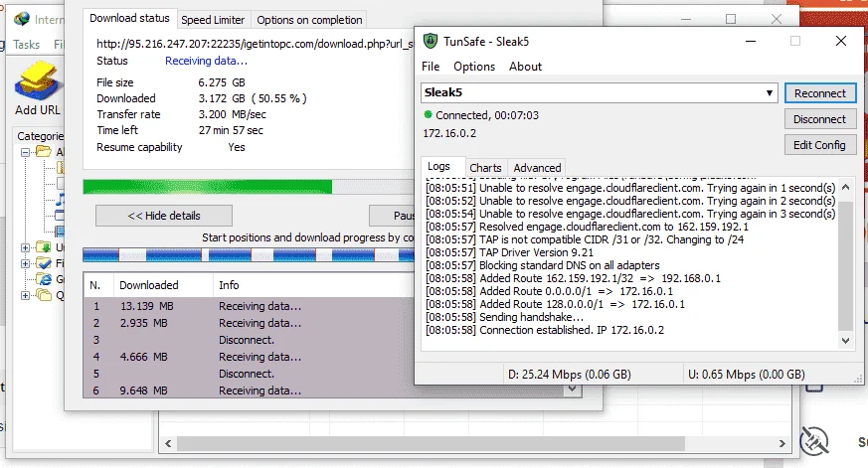
Task: Switch to the Charts tab
Action: click(x=485, y=168)
